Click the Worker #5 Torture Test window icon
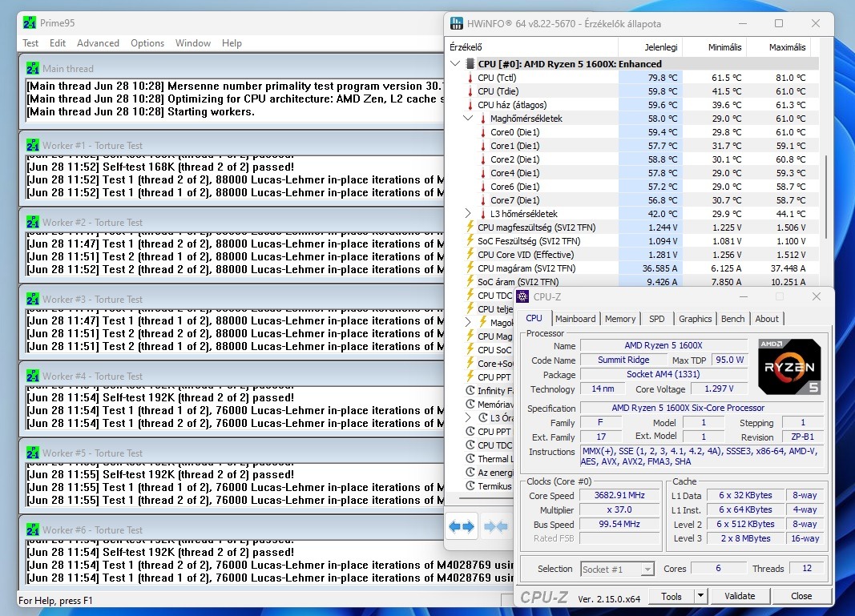The width and height of the screenshot is (855, 616). 32,453
